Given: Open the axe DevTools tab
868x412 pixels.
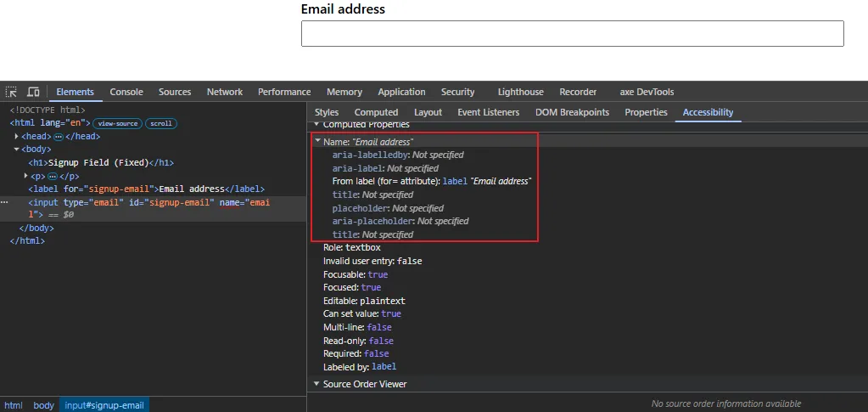Looking at the screenshot, I should pos(647,92).
